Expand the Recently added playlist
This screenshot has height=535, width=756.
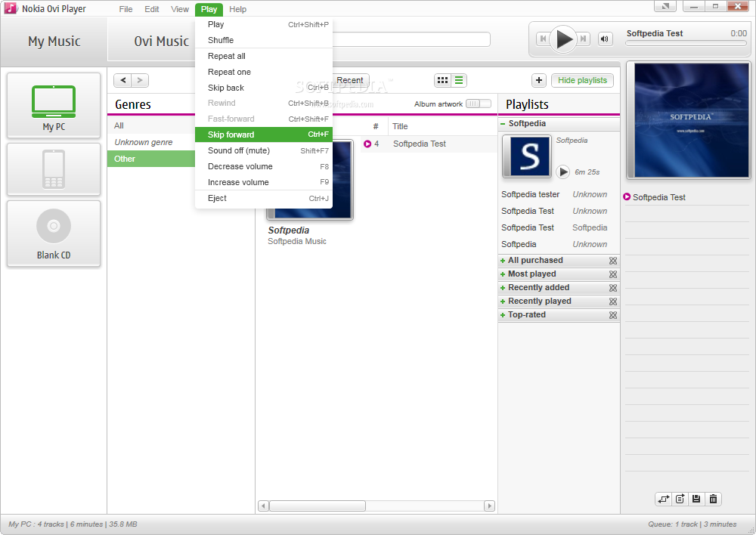tap(503, 288)
